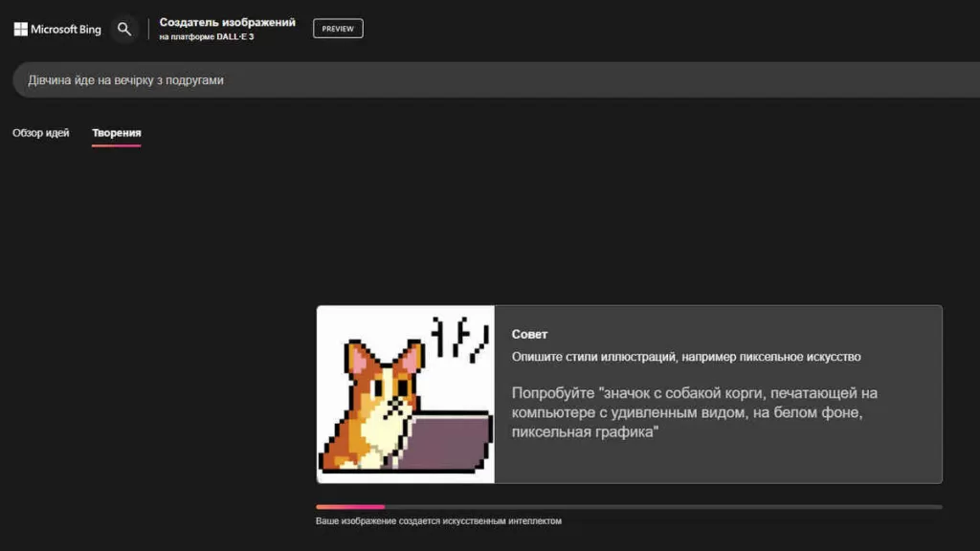Click the "Опишите стили иллюстраций" tip line
This screenshot has width=980, height=551.
[x=685, y=357]
